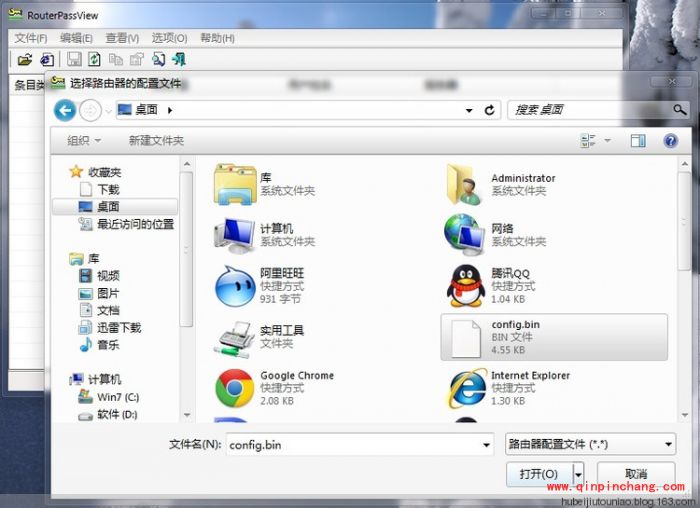Click the Copy icon in RouterPassView toolbar
This screenshot has width=700, height=508.
(x=116, y=59)
